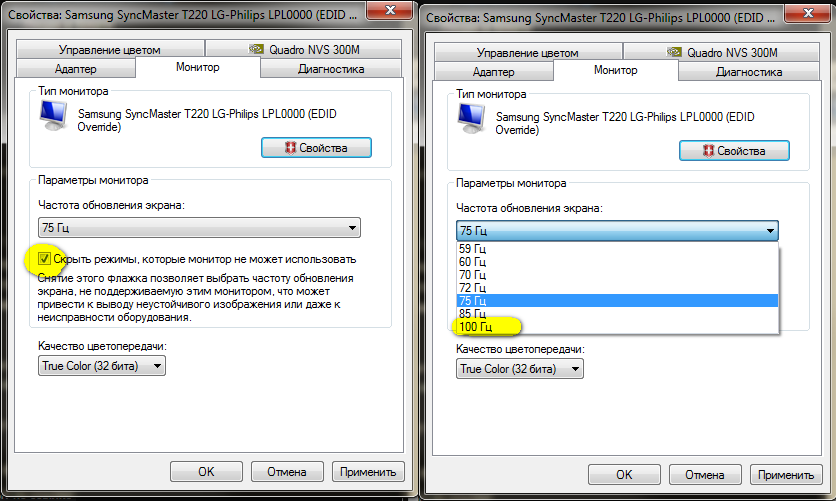Click shield icon on right Свойства button

(x=708, y=151)
